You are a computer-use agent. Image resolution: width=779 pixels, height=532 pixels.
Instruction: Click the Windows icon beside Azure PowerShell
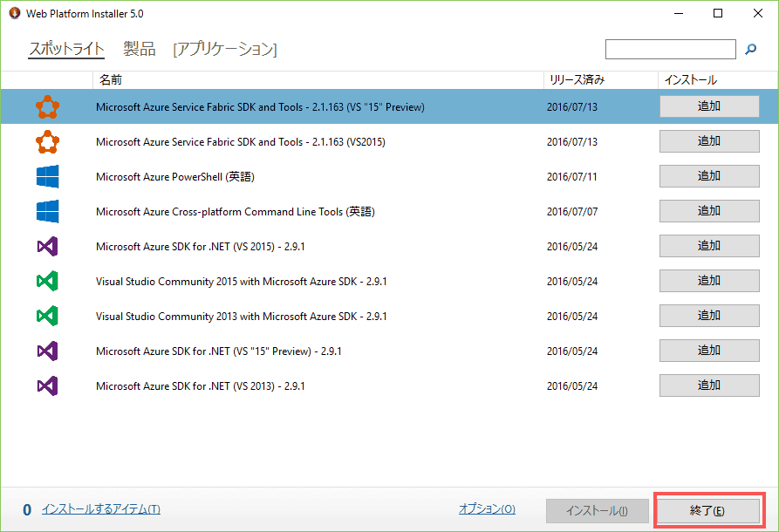48,176
